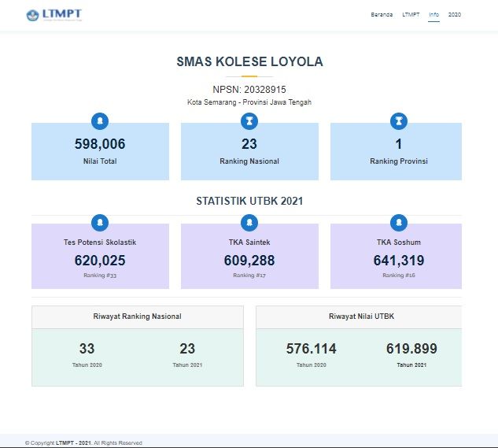Open the Beranda menu item
Image resolution: width=498 pixels, height=448 pixels.
382,15
